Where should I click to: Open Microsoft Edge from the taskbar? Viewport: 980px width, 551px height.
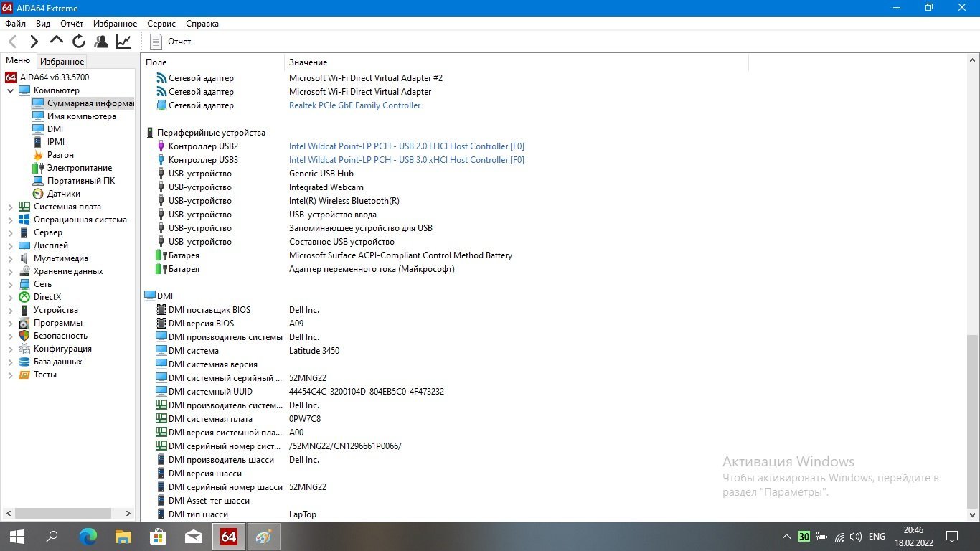tap(88, 537)
